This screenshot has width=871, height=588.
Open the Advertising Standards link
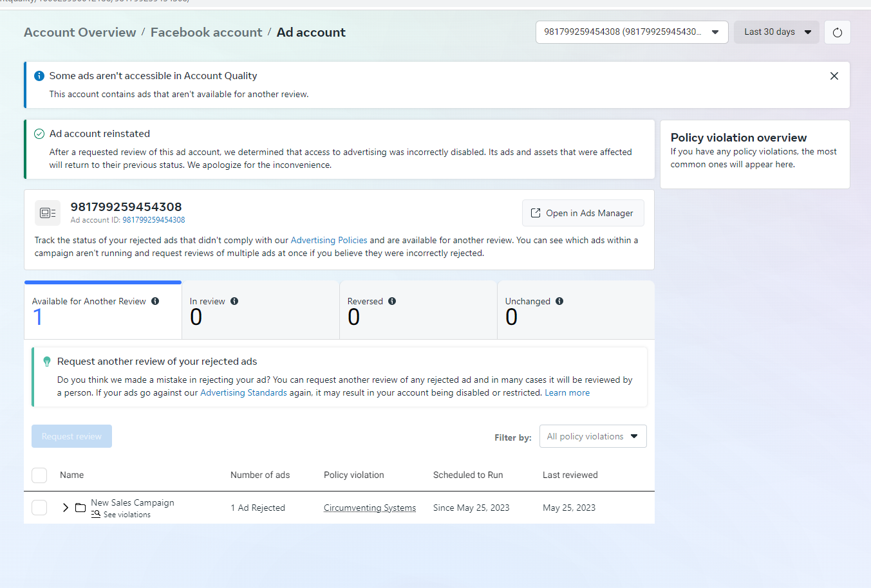243,392
